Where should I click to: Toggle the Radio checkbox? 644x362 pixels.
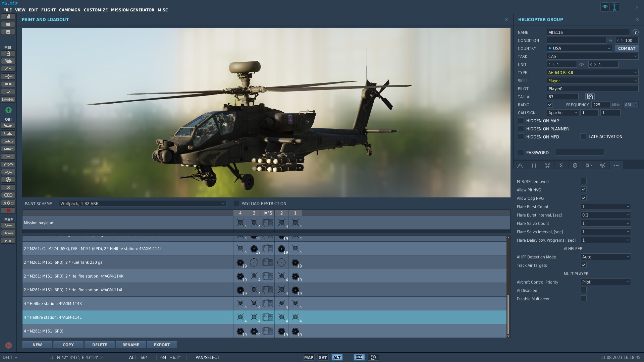pos(550,105)
